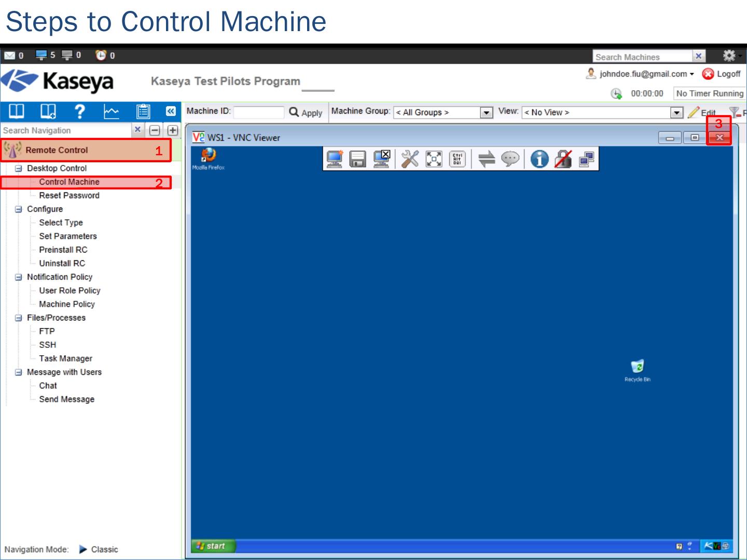This screenshot has height=560, width=747.
Task: Clear the Search Navigation field
Action: tap(137, 130)
